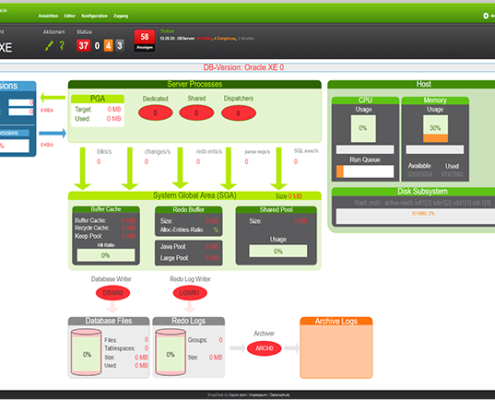Click the red status counter 37
This screenshot has width=495, height=400.
click(x=83, y=45)
